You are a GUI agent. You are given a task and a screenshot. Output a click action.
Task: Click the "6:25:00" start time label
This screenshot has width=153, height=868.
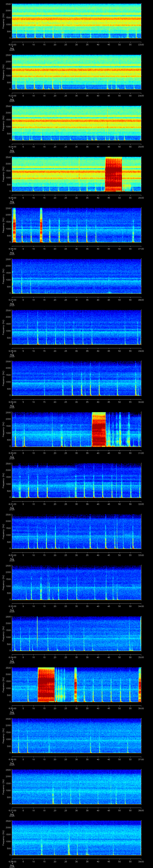[x=12, y=197]
